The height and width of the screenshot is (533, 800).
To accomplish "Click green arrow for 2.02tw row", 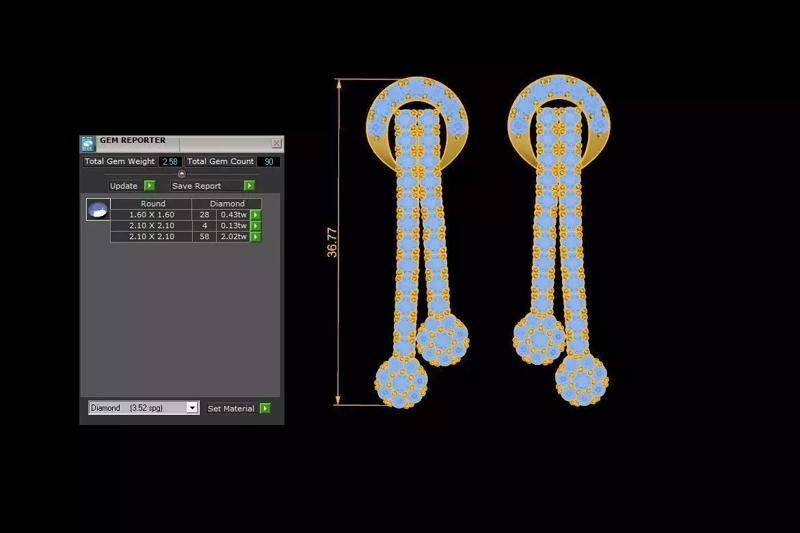I will (x=256, y=237).
